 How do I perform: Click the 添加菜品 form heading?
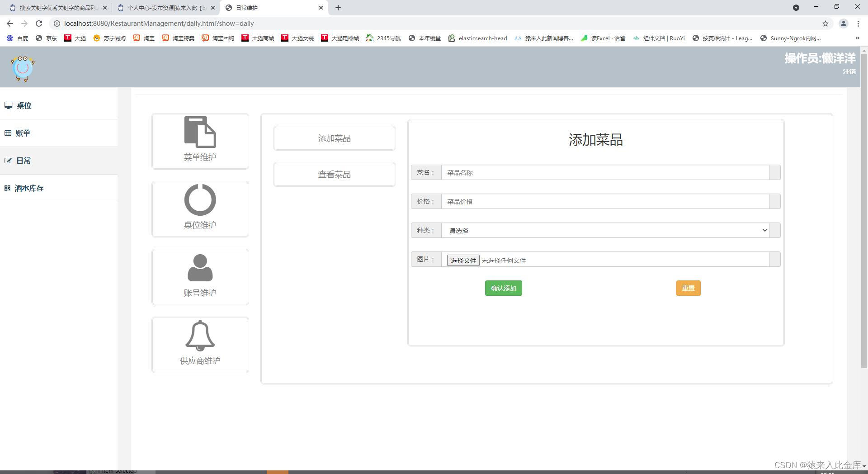pyautogui.click(x=595, y=140)
